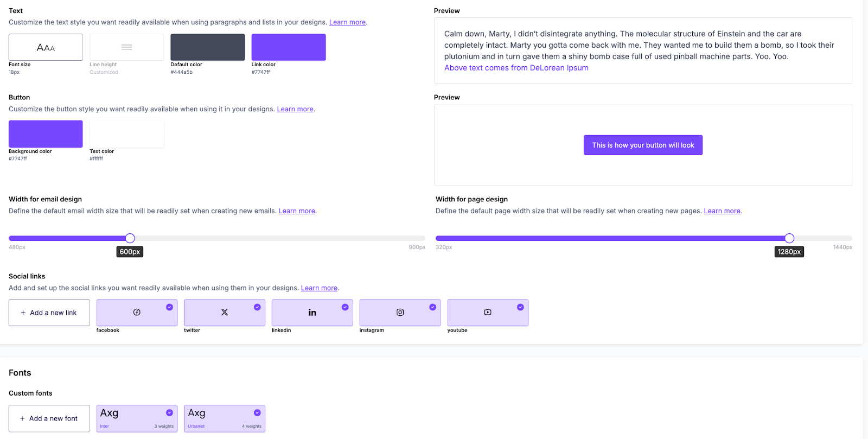Deselect the Inter font checkmark
The image size is (868, 439).
pos(169,413)
